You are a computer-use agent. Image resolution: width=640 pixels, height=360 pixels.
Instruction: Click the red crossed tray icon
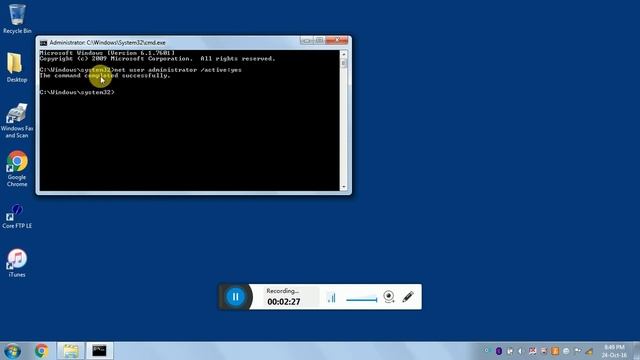(532, 351)
